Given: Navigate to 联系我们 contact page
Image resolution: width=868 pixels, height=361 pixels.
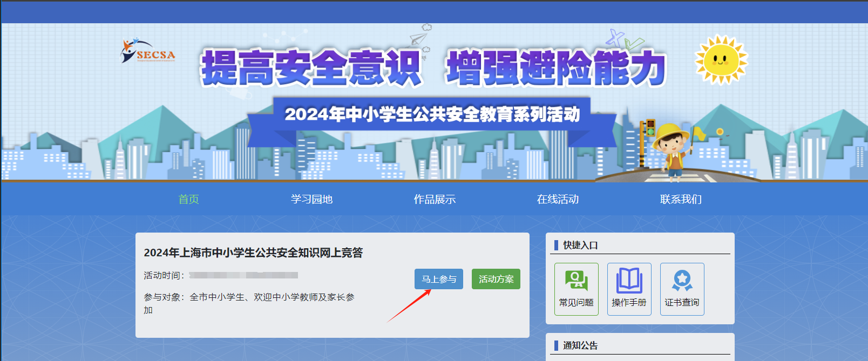Looking at the screenshot, I should coord(681,199).
